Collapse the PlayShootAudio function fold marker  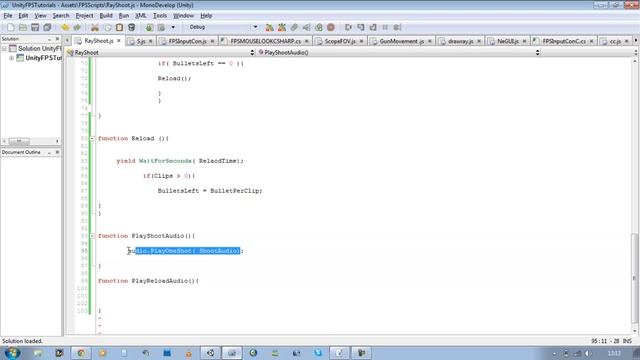92,236
